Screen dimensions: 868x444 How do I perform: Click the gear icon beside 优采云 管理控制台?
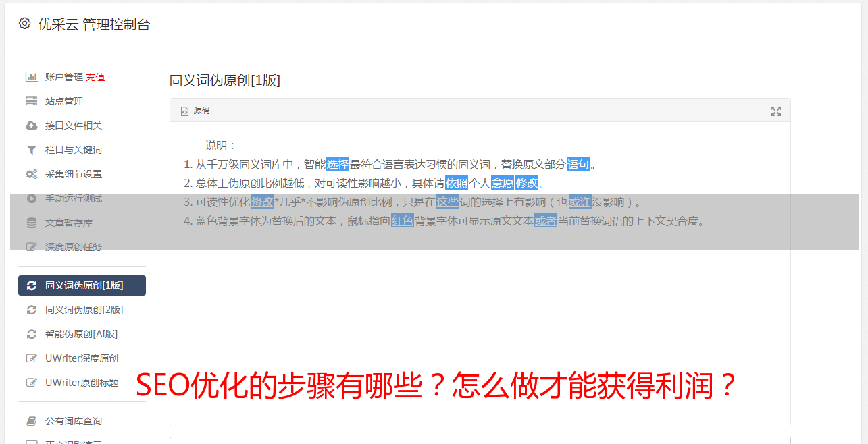25,24
